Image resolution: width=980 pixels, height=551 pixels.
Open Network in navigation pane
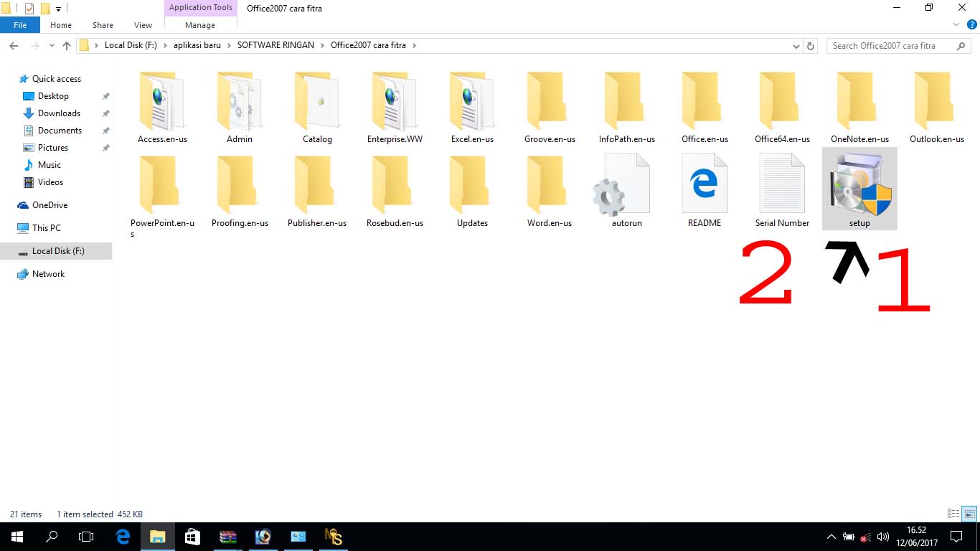[x=48, y=274]
